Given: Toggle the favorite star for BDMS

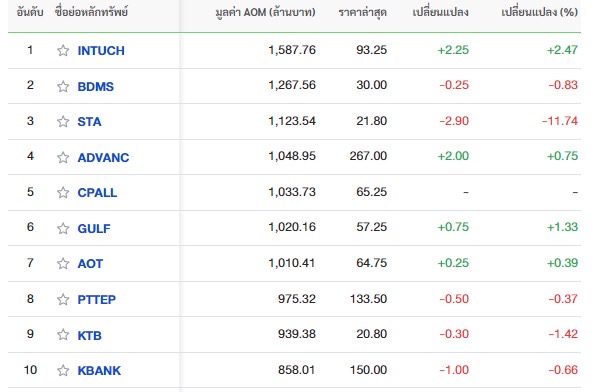Looking at the screenshot, I should click(63, 87).
